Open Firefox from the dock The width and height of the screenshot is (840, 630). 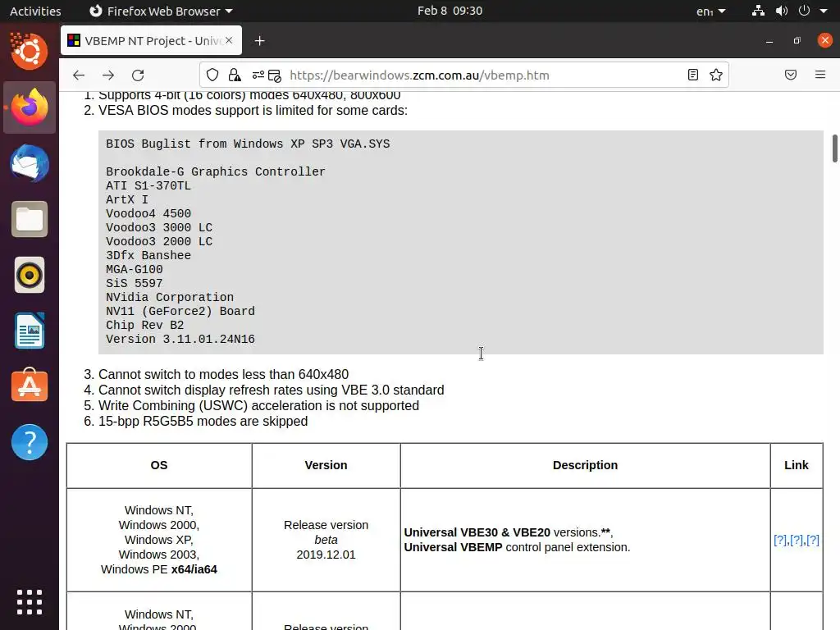(x=30, y=107)
